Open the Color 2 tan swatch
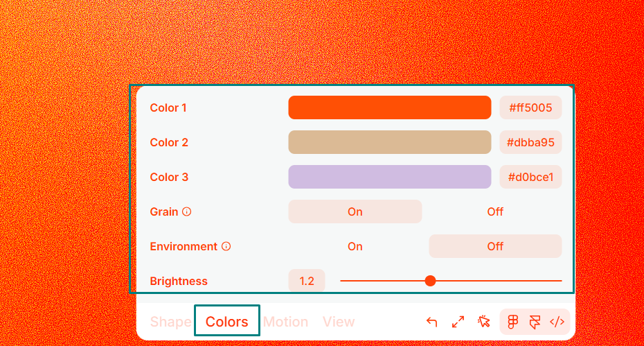 pyautogui.click(x=389, y=142)
